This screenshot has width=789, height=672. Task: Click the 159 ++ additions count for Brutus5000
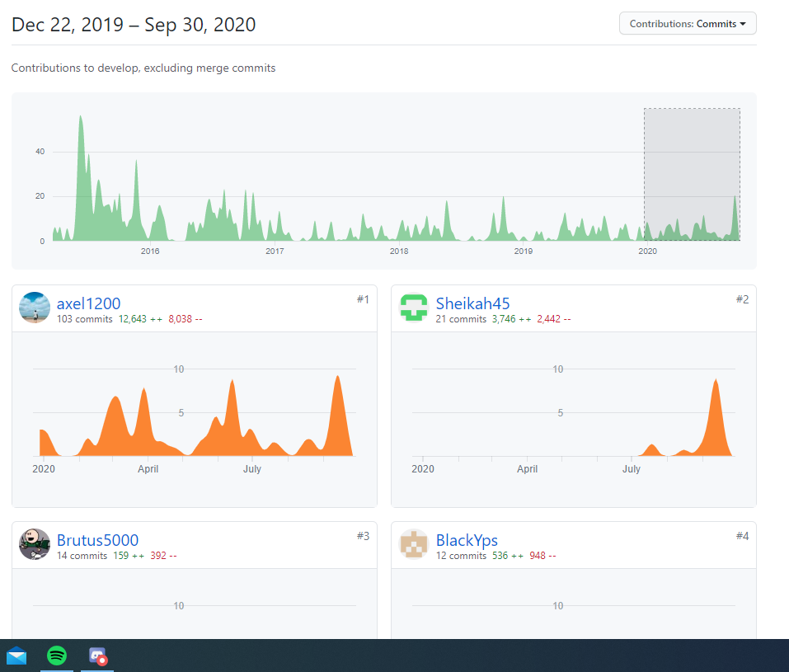click(x=129, y=556)
